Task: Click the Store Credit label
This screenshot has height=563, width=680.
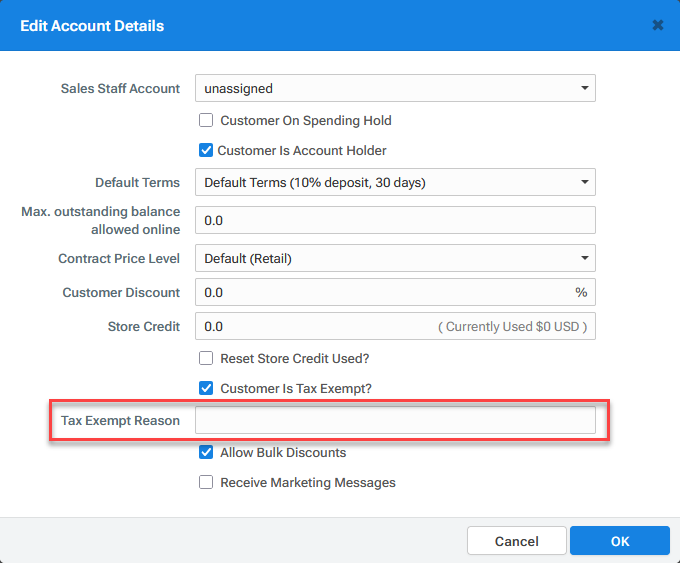Action: [144, 326]
